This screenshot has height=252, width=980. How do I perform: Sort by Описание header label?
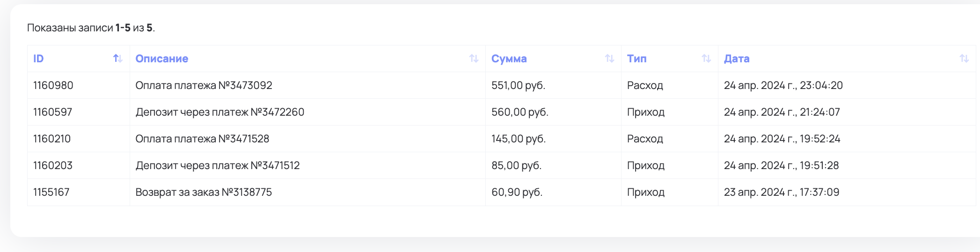point(162,59)
